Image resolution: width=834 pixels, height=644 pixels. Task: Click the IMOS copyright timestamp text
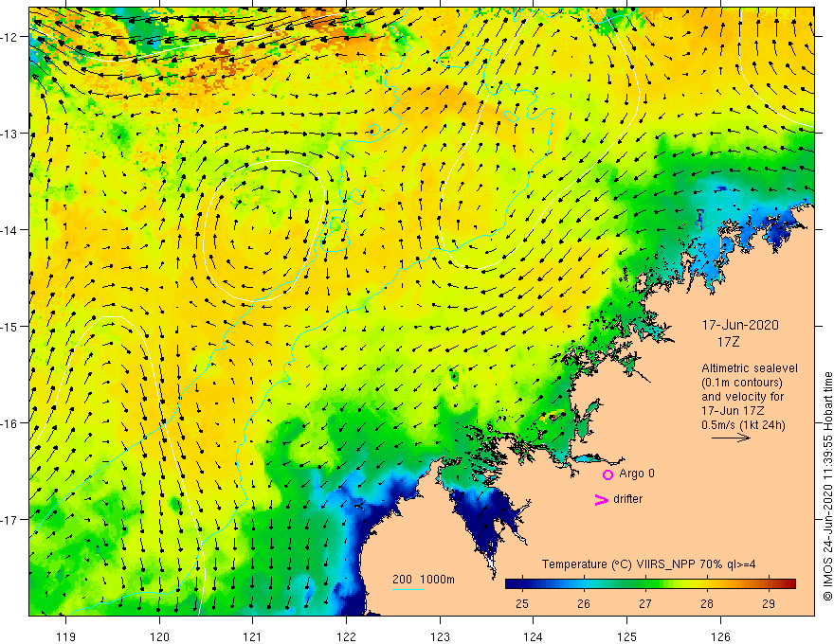pos(827,486)
